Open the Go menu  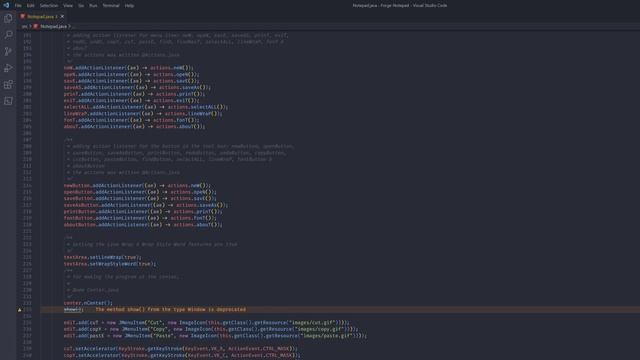point(81,6)
